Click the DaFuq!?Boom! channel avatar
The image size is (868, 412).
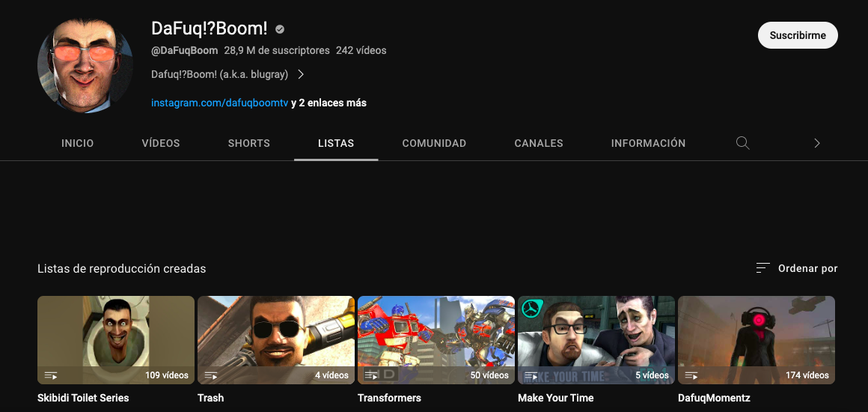pos(85,66)
